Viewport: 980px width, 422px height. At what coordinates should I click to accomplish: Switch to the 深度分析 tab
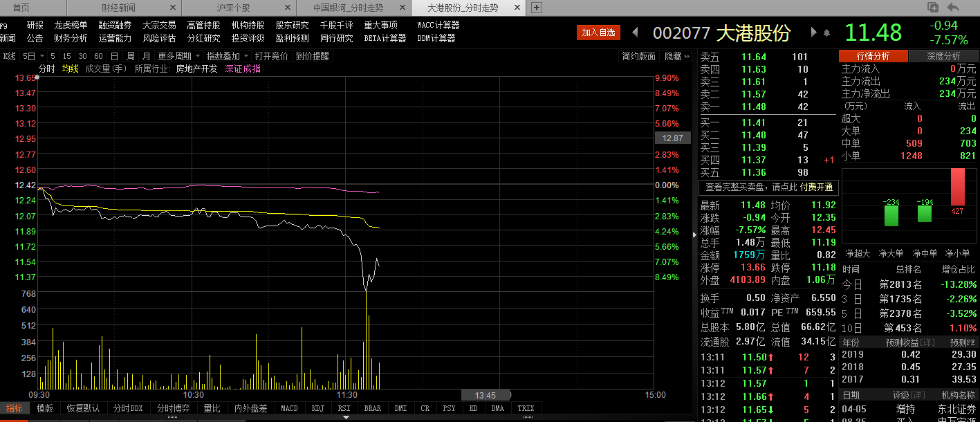(x=943, y=56)
